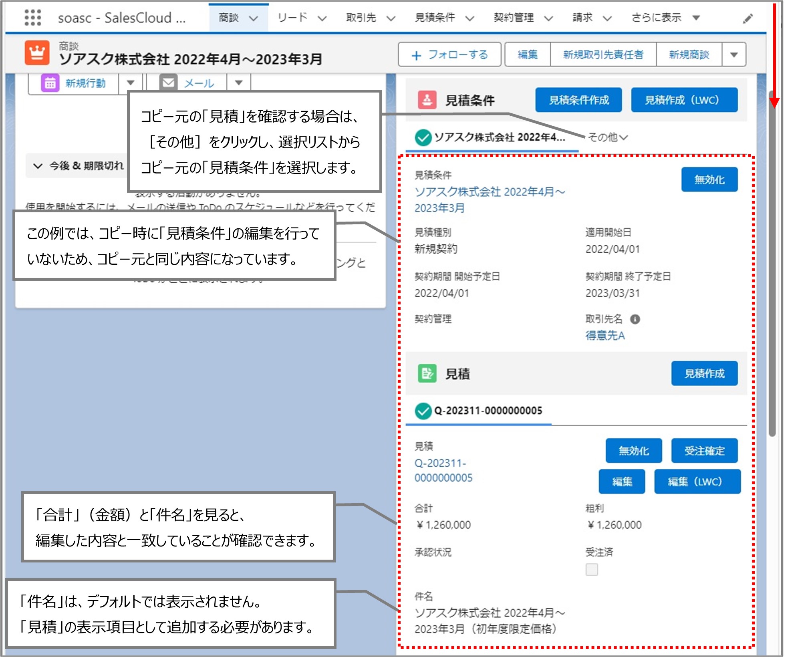Click the 適用開始日 value 2022/04/01
812x659 pixels.
pos(613,249)
